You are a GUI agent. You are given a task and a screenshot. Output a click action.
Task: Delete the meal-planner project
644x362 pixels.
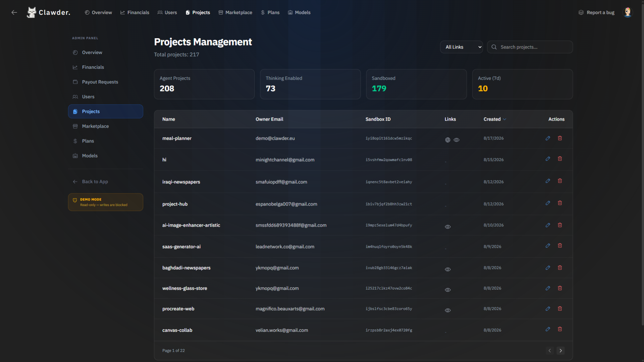pos(560,138)
